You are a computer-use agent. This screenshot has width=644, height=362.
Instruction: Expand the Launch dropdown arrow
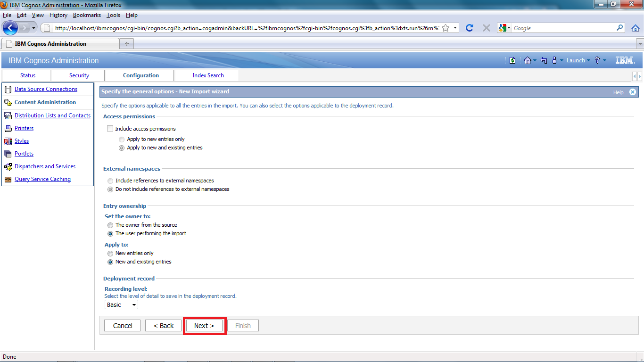pyautogui.click(x=588, y=61)
